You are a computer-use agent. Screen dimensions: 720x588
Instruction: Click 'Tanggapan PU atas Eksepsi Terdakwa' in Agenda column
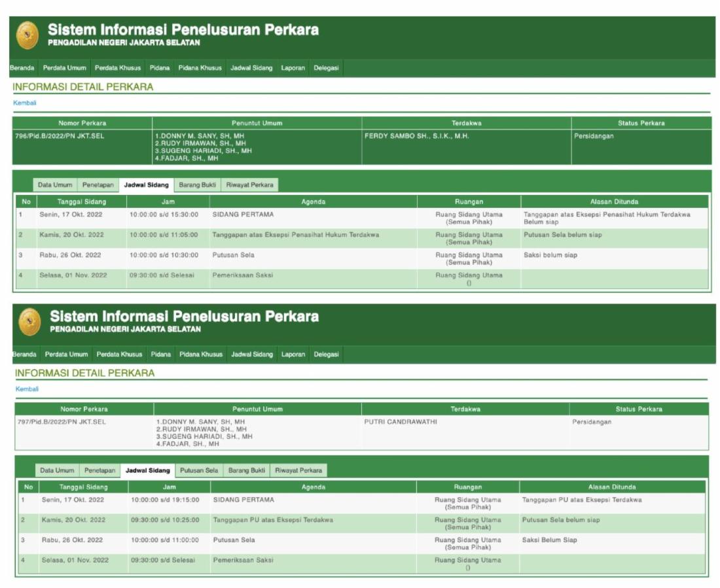(273, 520)
